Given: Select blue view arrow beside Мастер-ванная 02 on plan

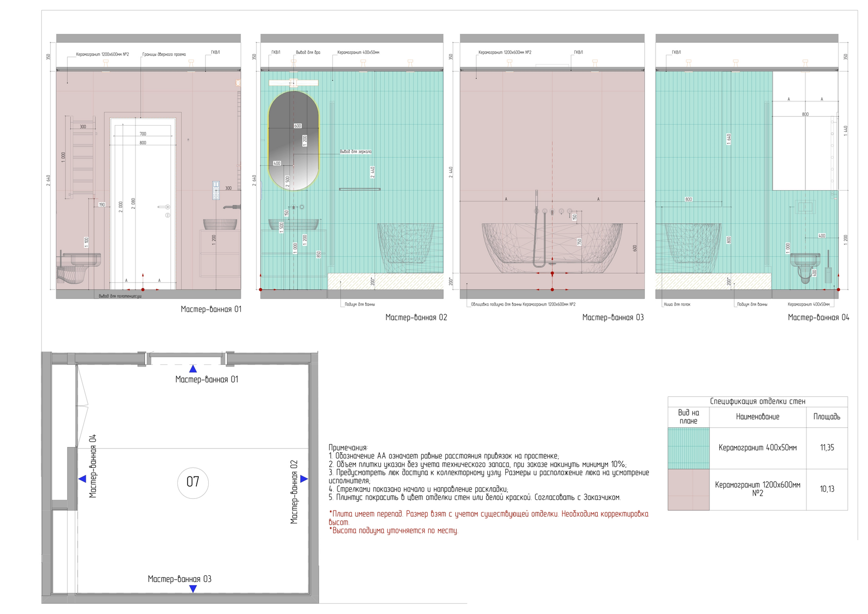Looking at the screenshot, I should (x=304, y=479).
